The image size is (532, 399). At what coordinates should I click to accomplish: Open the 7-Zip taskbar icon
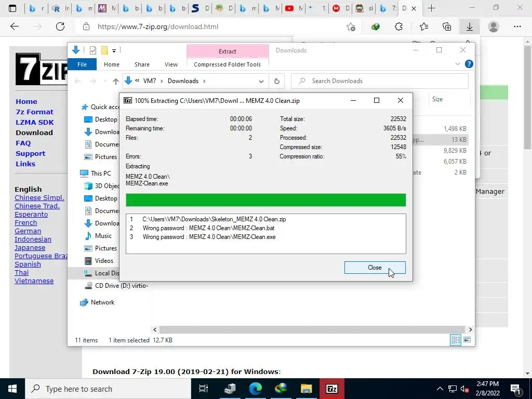(331, 389)
